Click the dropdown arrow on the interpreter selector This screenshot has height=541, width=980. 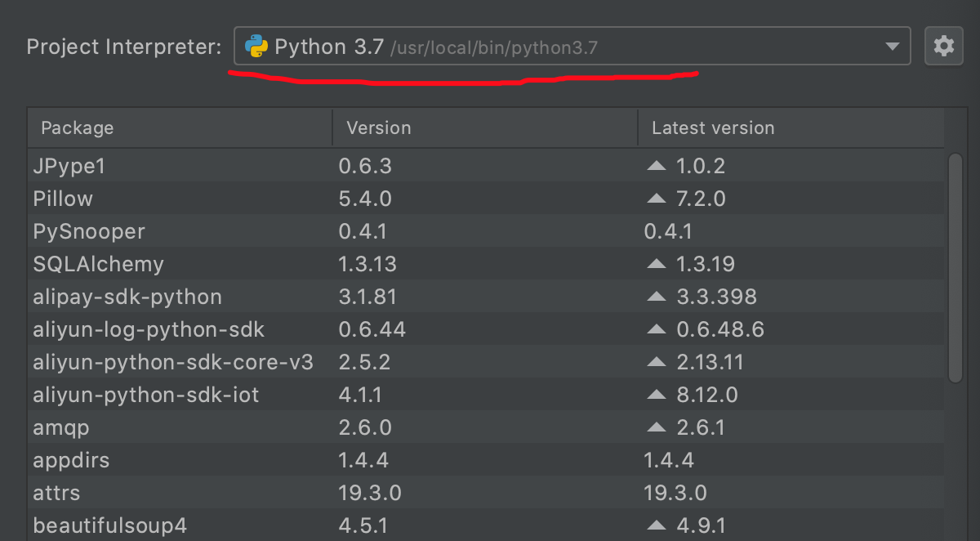[892, 46]
